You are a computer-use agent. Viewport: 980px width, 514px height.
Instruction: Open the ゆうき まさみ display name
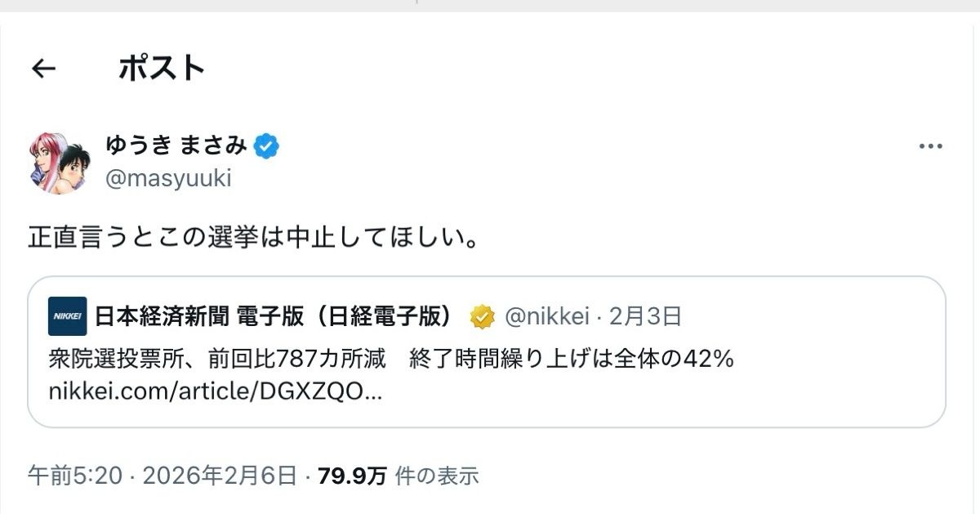[176, 146]
